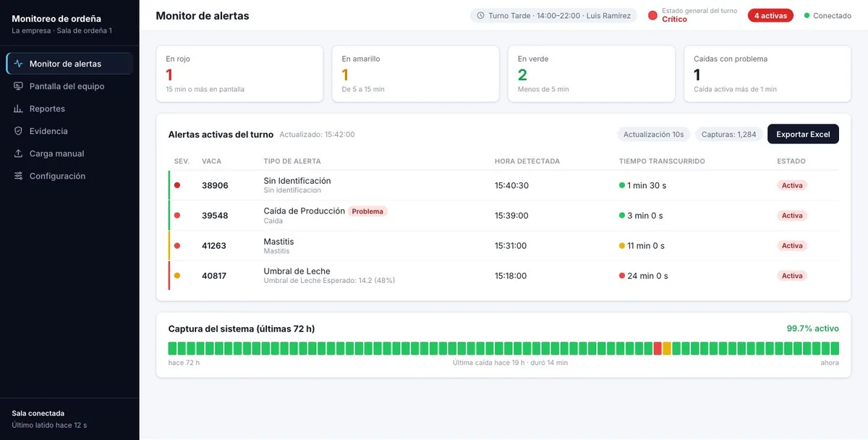Image resolution: width=868 pixels, height=440 pixels.
Task: Click the clock icon in shift badge
Action: pyautogui.click(x=481, y=15)
